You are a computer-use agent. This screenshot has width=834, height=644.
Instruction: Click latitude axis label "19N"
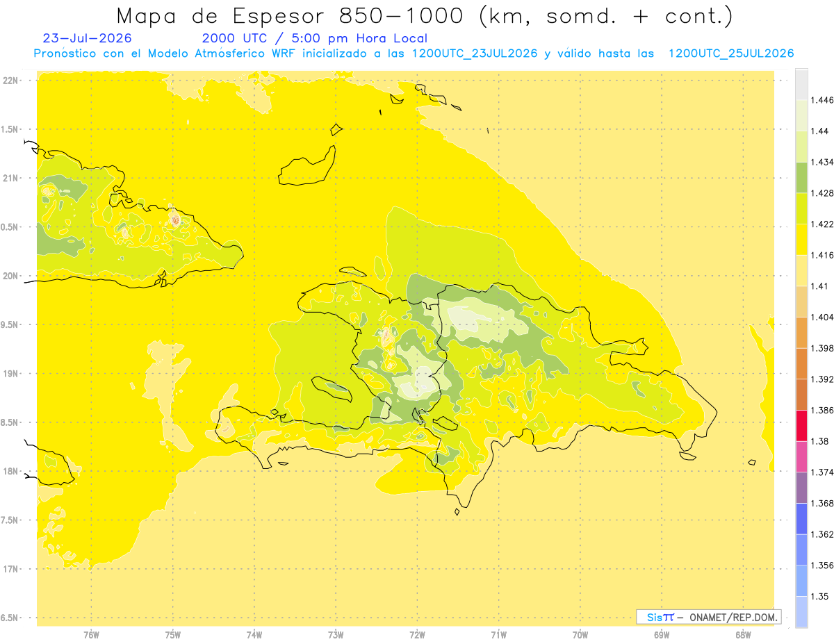tap(11, 374)
